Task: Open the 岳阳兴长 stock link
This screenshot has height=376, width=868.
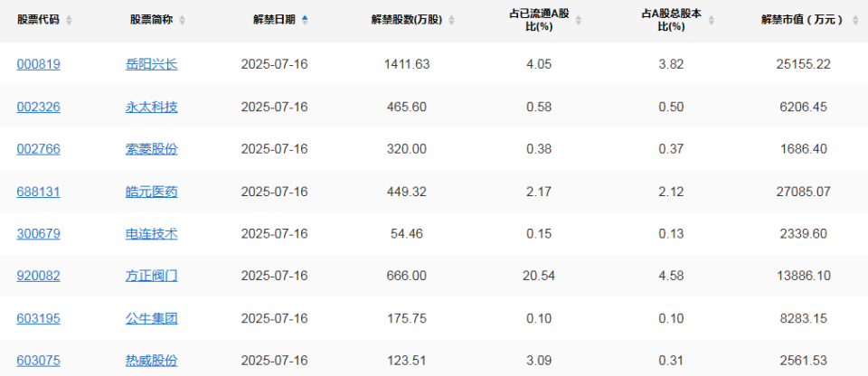Action: click(152, 65)
